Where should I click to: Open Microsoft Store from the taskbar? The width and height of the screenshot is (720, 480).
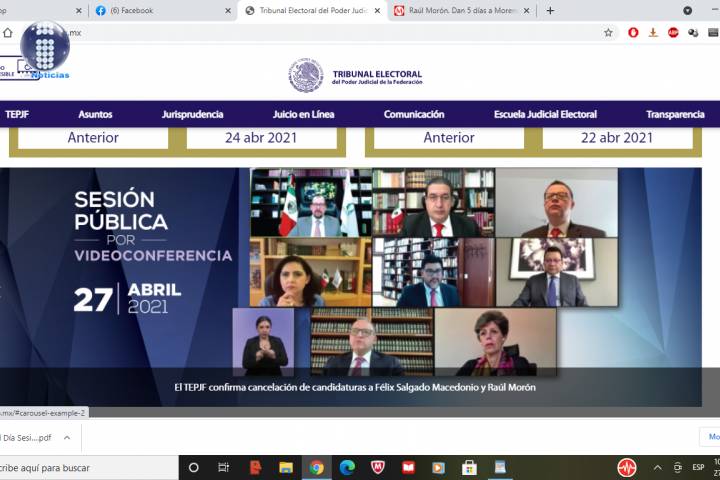pyautogui.click(x=469, y=467)
